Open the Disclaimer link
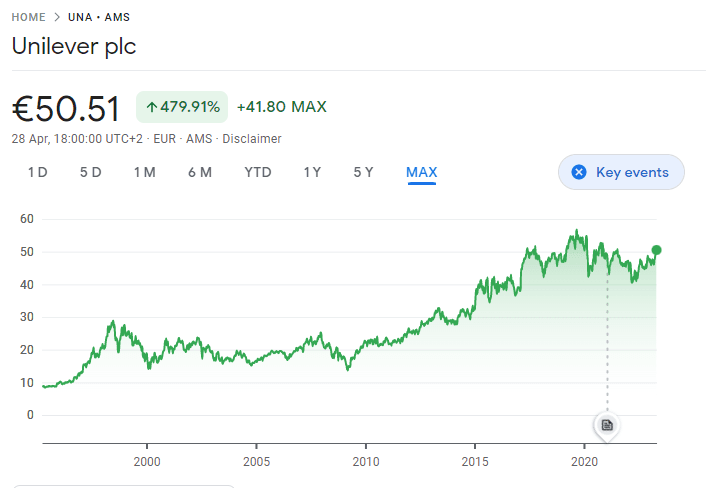This screenshot has width=706, height=488. pos(251,139)
